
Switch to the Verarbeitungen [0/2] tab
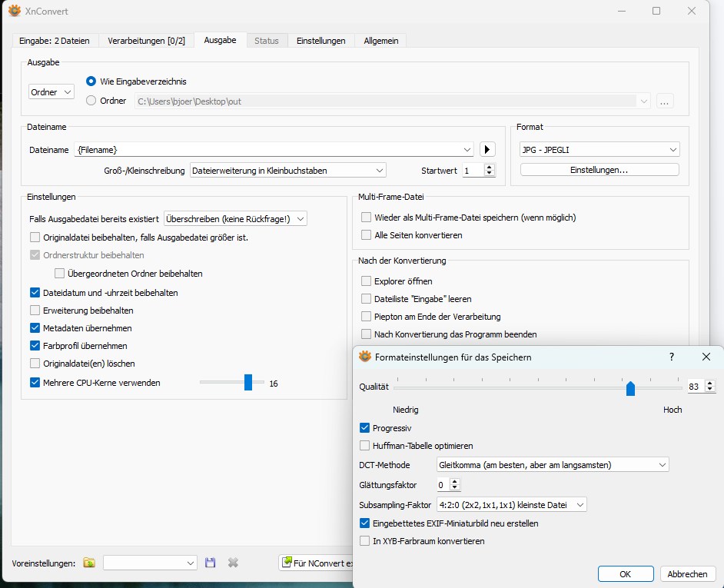tap(146, 41)
